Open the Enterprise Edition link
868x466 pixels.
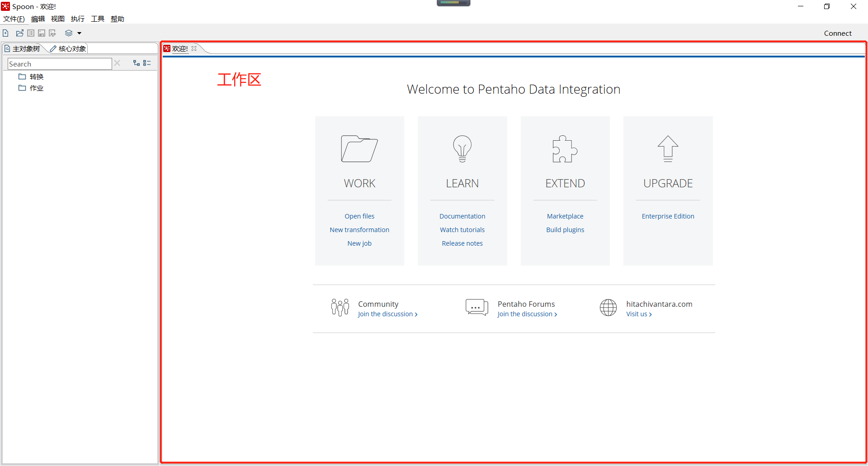click(668, 216)
